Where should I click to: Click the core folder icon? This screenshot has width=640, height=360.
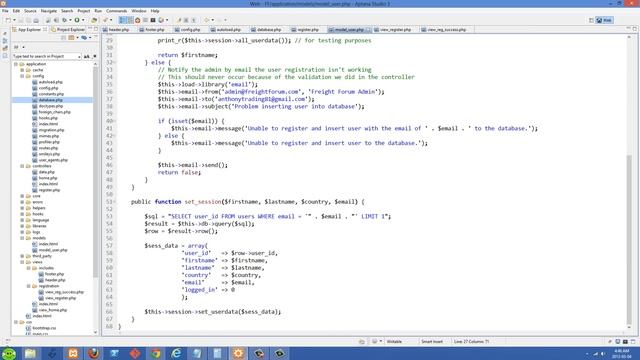[x=29, y=196]
